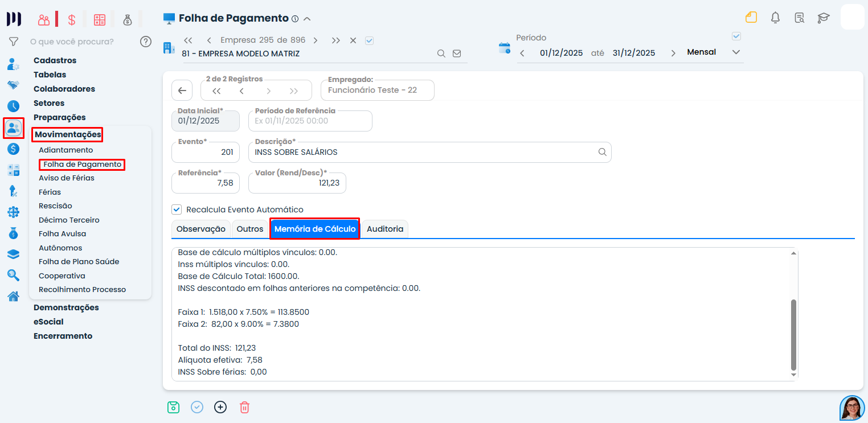Image resolution: width=868 pixels, height=423 pixels.
Task: Click the back arrow button
Action: point(182,90)
